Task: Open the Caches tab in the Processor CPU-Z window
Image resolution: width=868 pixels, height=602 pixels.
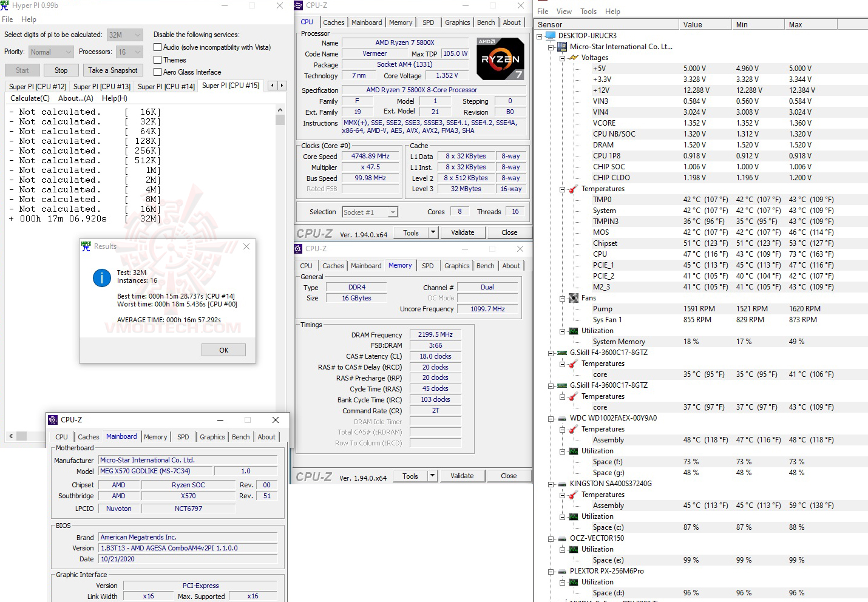Action: point(333,22)
